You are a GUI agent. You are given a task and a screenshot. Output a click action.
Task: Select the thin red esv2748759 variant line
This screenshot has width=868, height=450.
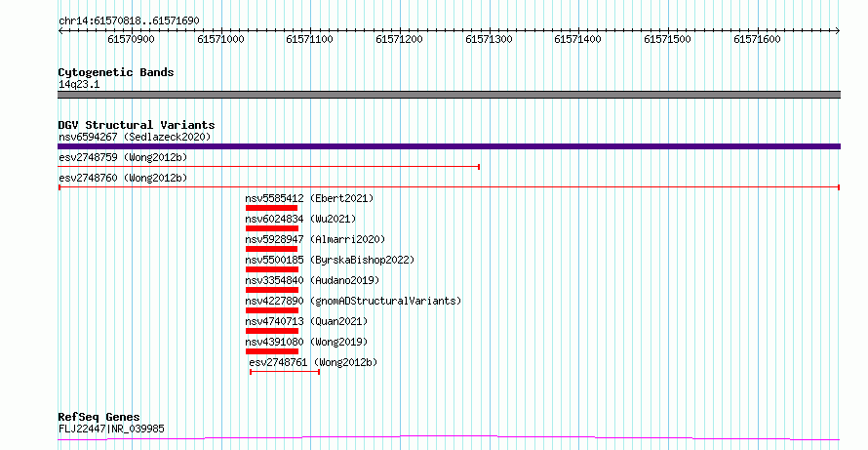(268, 167)
